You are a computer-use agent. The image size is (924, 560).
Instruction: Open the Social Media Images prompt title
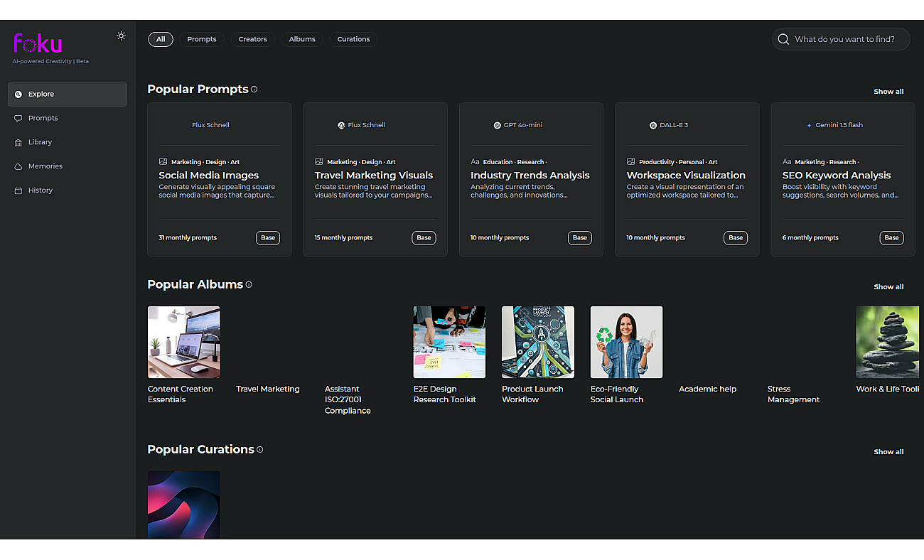[209, 176]
